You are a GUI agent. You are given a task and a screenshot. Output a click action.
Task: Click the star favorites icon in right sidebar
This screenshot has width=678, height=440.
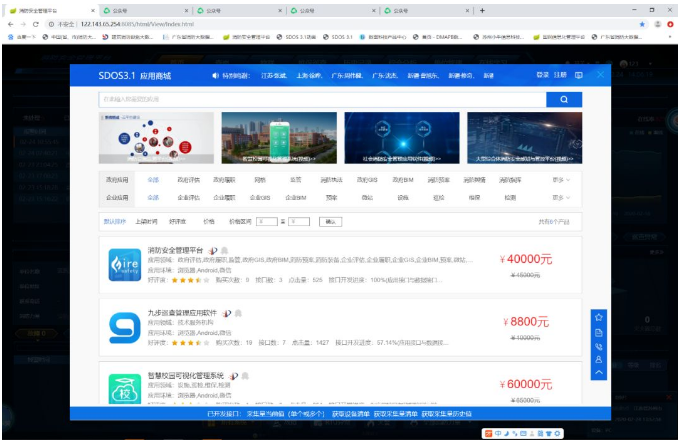(x=598, y=317)
